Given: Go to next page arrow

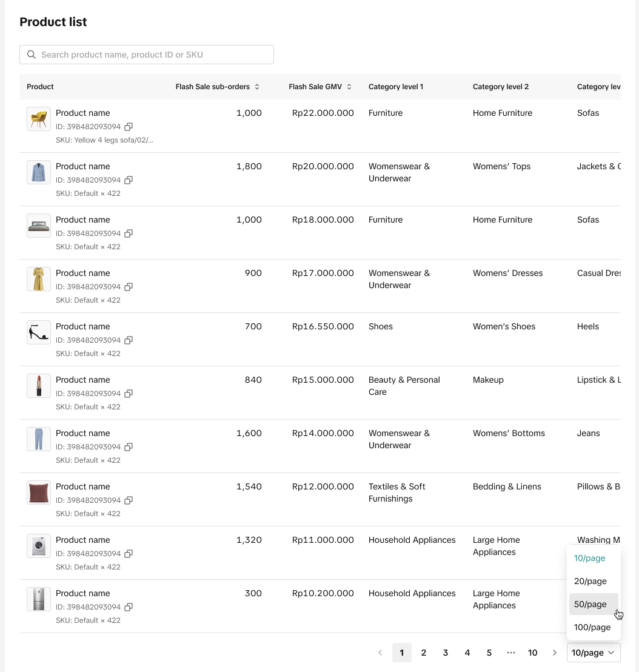Looking at the screenshot, I should coord(555,653).
